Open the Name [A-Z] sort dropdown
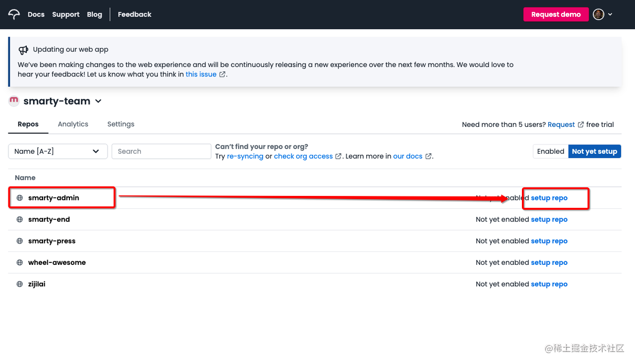 58,151
